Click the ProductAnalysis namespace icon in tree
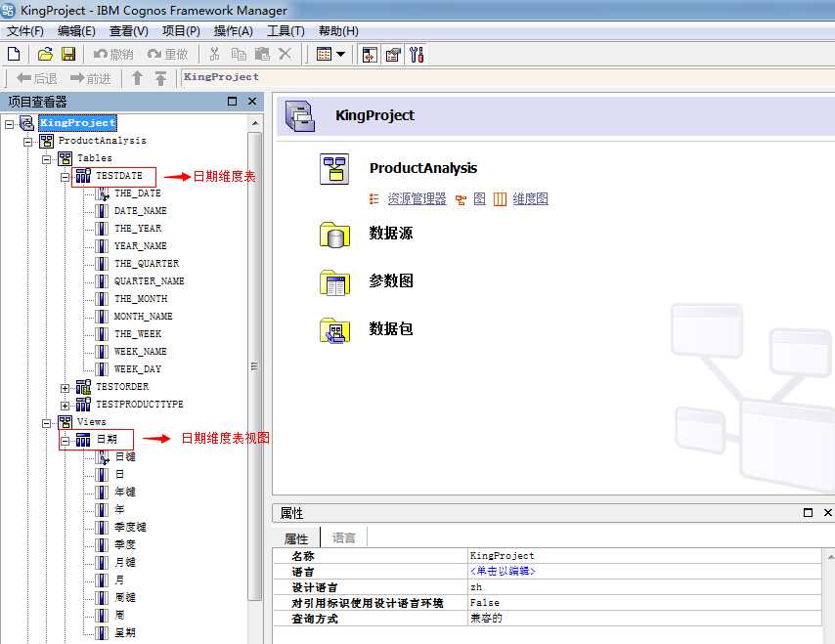 point(46,141)
